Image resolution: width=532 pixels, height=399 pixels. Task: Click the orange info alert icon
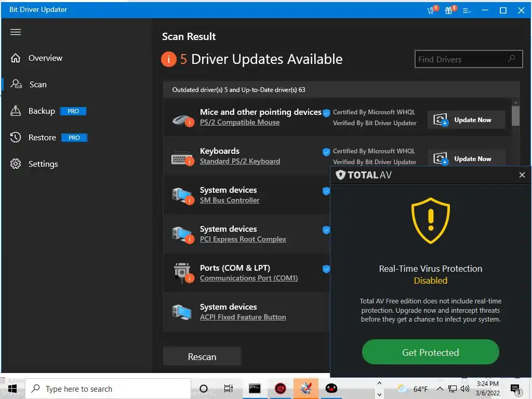click(169, 59)
